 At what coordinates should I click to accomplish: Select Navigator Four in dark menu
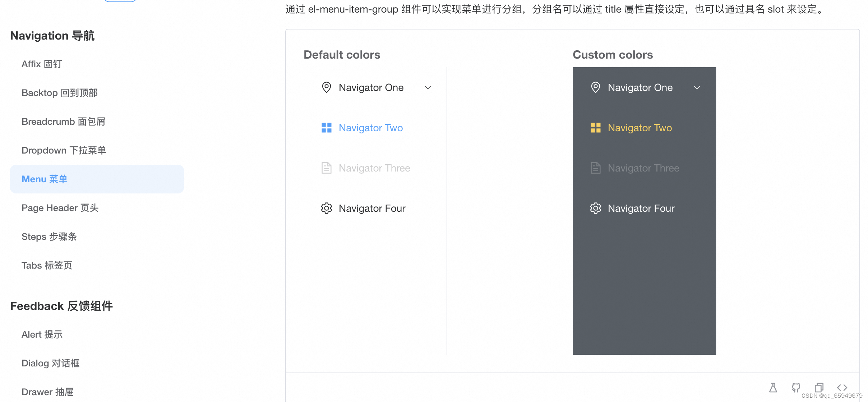(641, 208)
